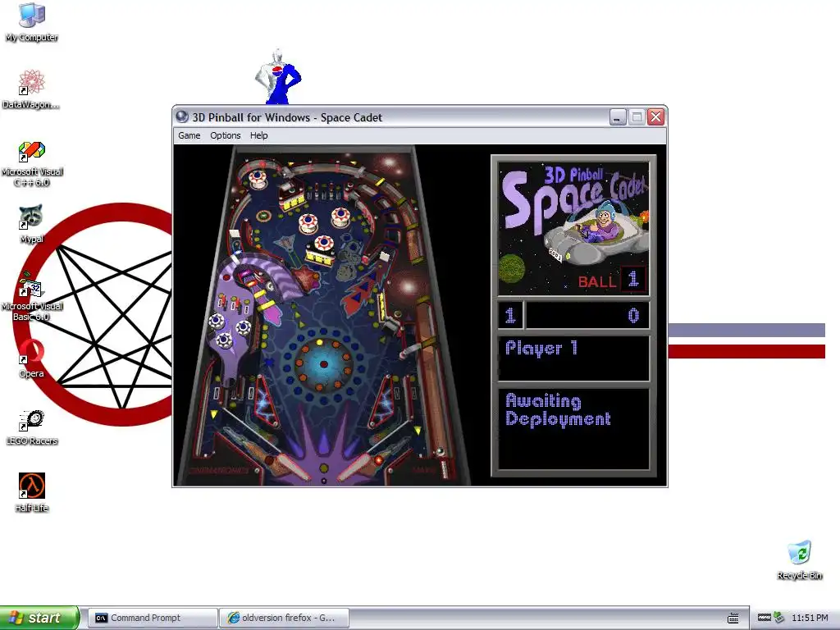
Task: Minimize the 3D Pinball window
Action: pyautogui.click(x=618, y=116)
